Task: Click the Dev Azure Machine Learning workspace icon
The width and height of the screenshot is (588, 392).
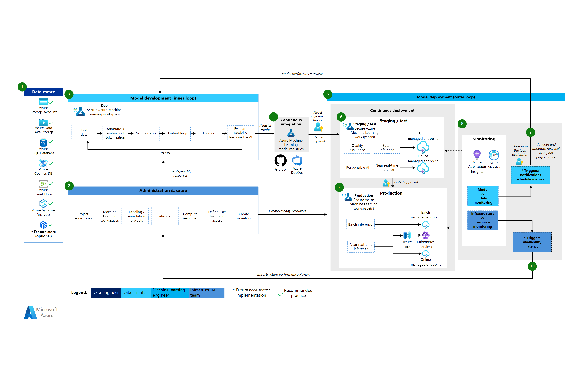Action: [79, 111]
